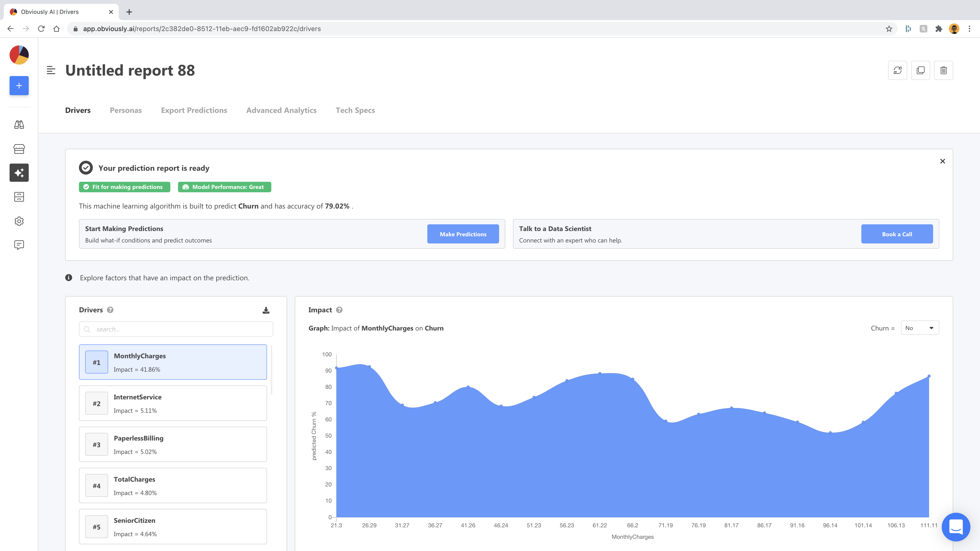
Task: Open the binoculars explore icon in sidebar
Action: [19, 125]
